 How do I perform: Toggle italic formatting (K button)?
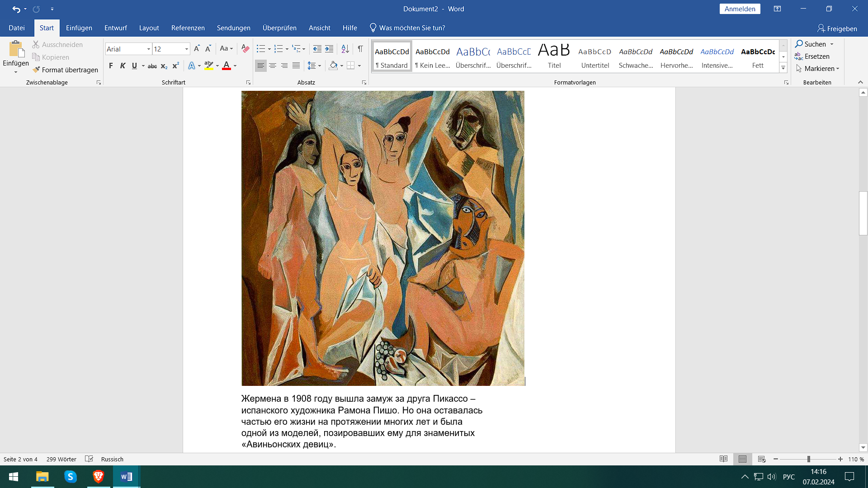(x=123, y=66)
